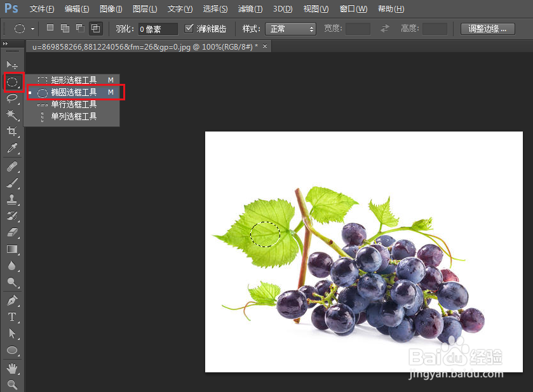Image resolution: width=533 pixels, height=392 pixels.
Task: Select the Magic Wand tool
Action: click(13, 115)
